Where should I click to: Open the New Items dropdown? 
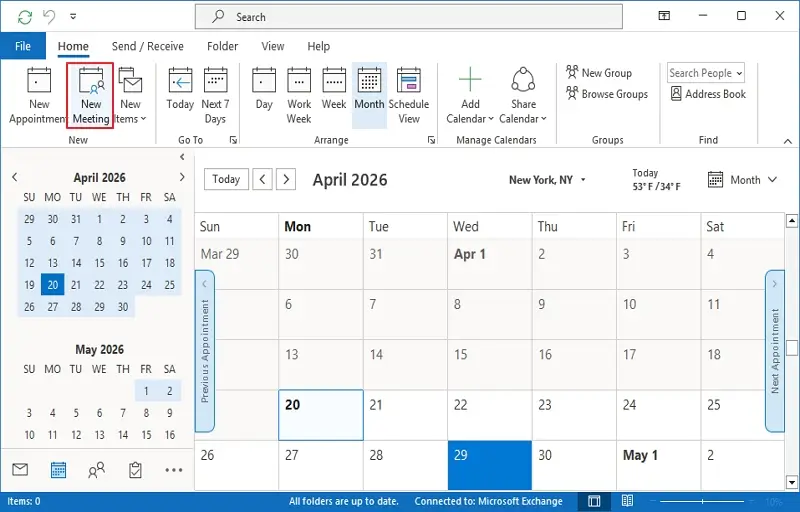point(131,96)
